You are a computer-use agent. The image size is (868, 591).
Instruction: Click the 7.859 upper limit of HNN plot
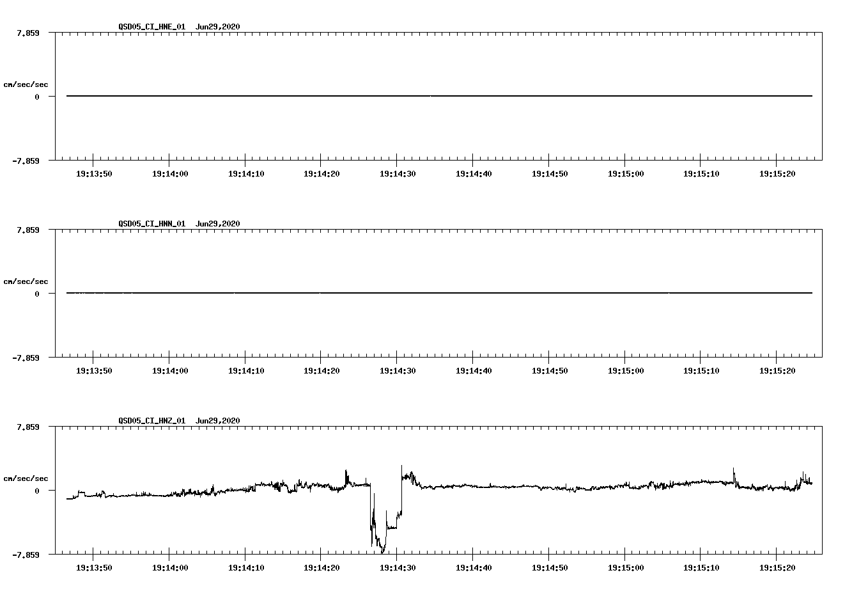(28, 230)
